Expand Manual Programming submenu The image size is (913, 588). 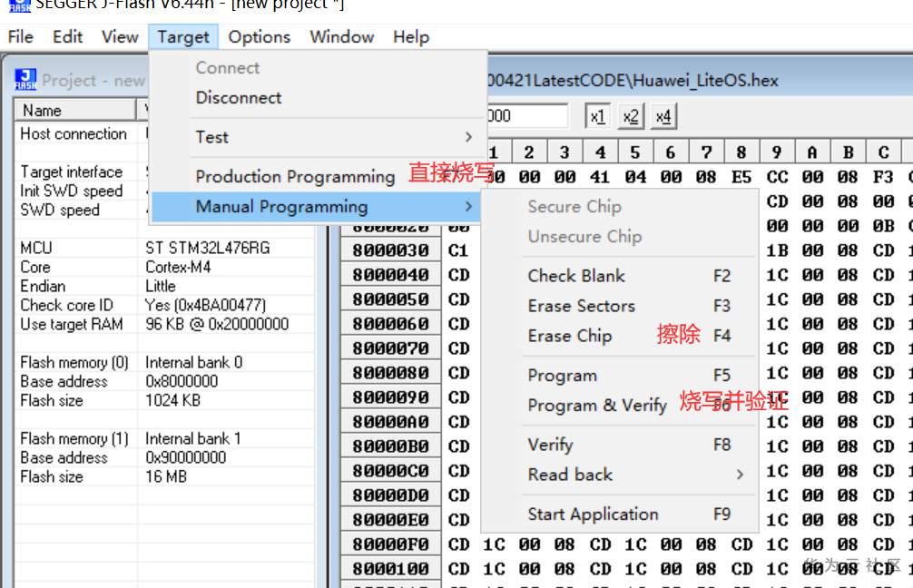click(x=316, y=207)
